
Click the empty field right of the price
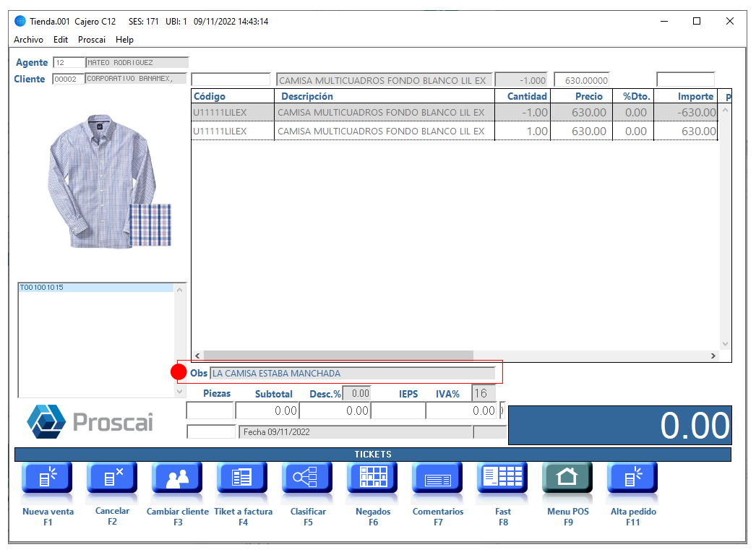pos(685,79)
